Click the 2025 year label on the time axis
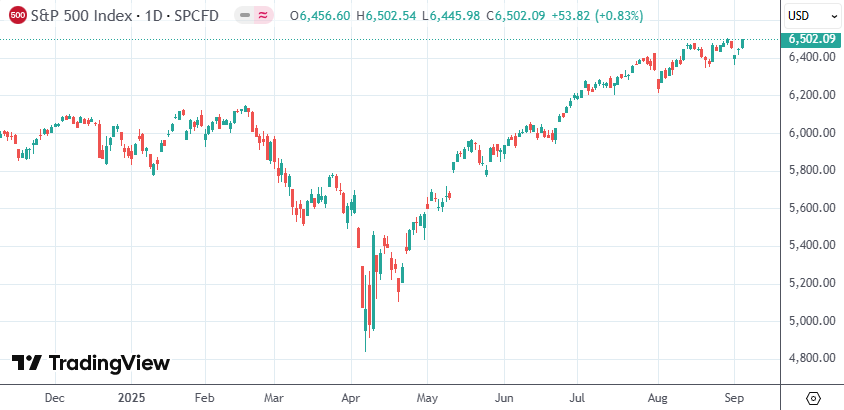This screenshot has width=844, height=410. pos(131,397)
